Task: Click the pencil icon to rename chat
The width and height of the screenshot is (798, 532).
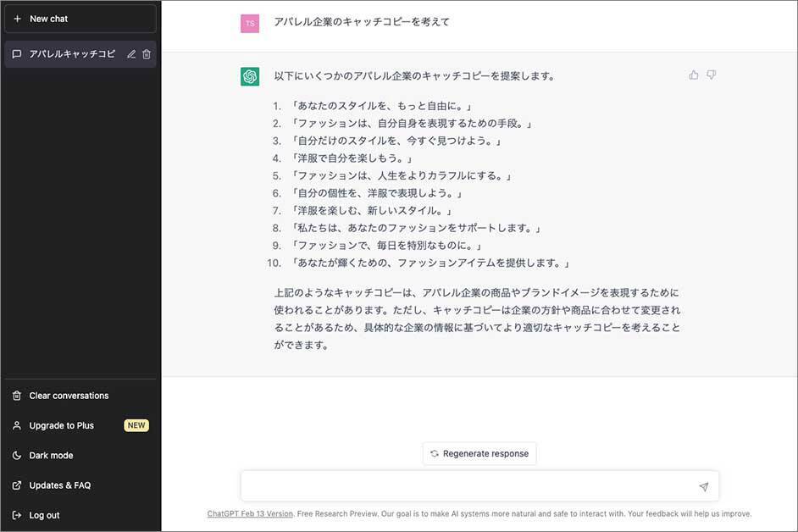Action: tap(131, 54)
